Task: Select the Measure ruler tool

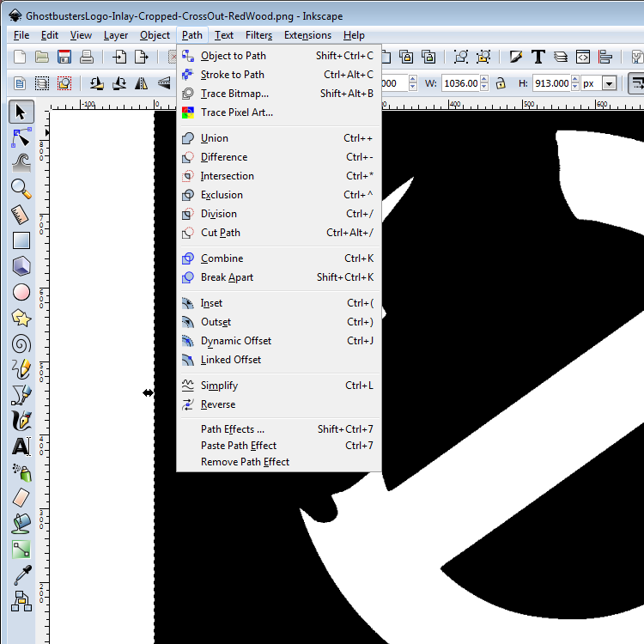Action: tap(21, 215)
